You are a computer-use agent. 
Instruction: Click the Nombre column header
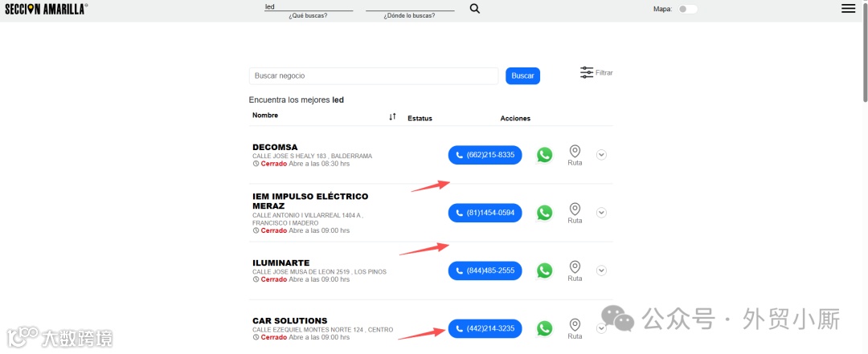(x=265, y=116)
